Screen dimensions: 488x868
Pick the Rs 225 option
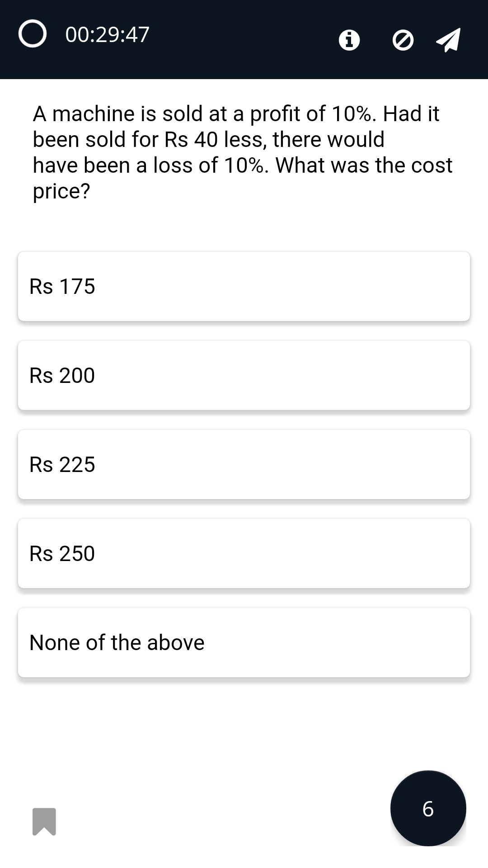click(62, 464)
